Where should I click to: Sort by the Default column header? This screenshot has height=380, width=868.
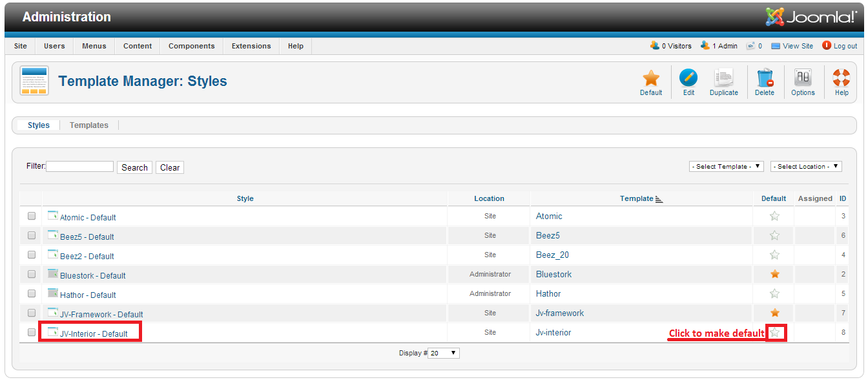[x=774, y=199]
